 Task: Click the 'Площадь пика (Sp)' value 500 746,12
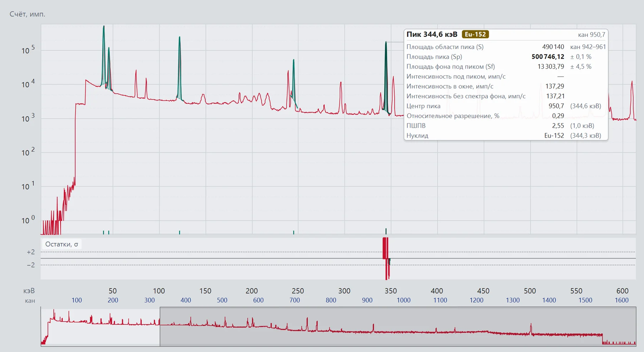point(548,56)
